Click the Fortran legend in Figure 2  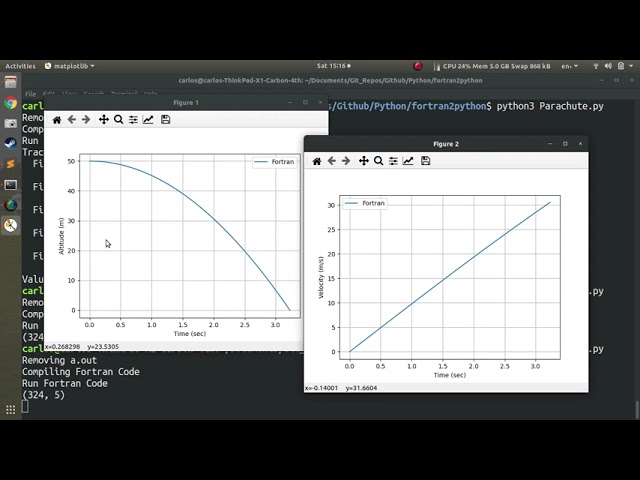(x=365, y=203)
